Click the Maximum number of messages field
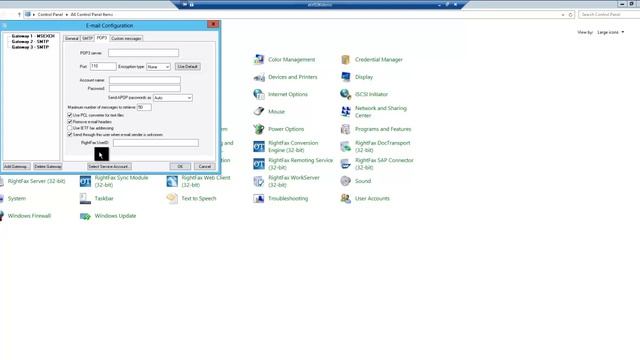Image resolution: width=640 pixels, height=360 pixels. [144, 107]
